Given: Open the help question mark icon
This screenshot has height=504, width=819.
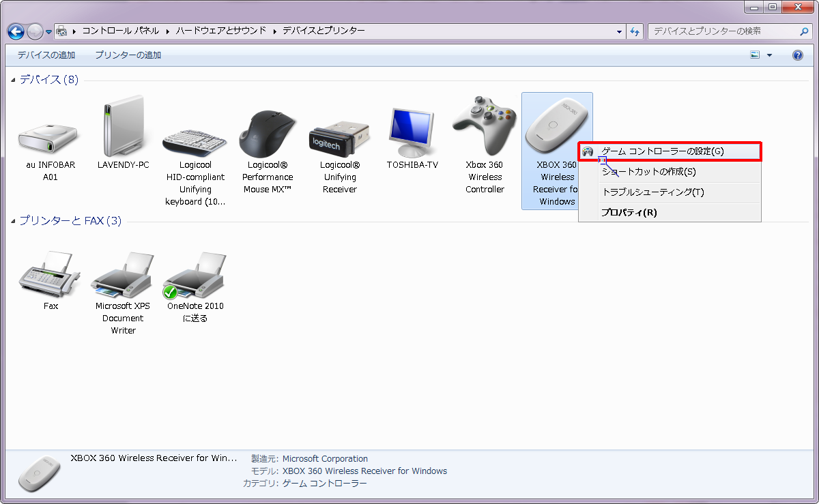Looking at the screenshot, I should click(798, 55).
